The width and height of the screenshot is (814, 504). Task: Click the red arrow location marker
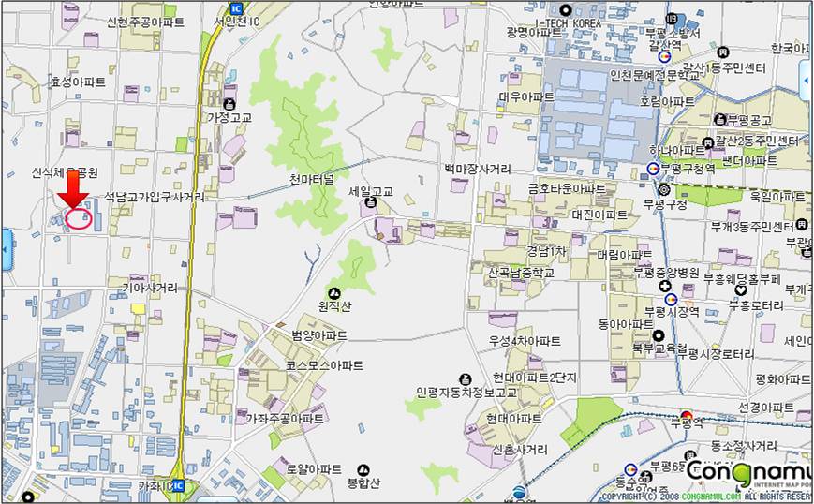pyautogui.click(x=76, y=198)
